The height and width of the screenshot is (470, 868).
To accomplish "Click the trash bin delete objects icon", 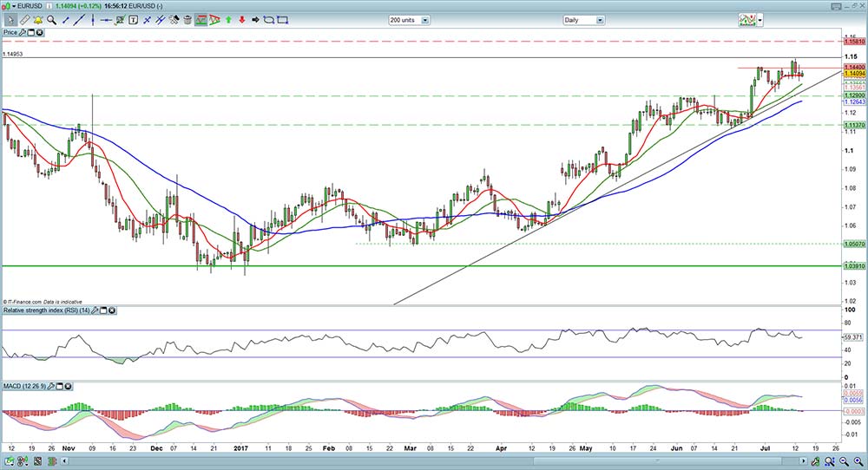I will 187,20.
